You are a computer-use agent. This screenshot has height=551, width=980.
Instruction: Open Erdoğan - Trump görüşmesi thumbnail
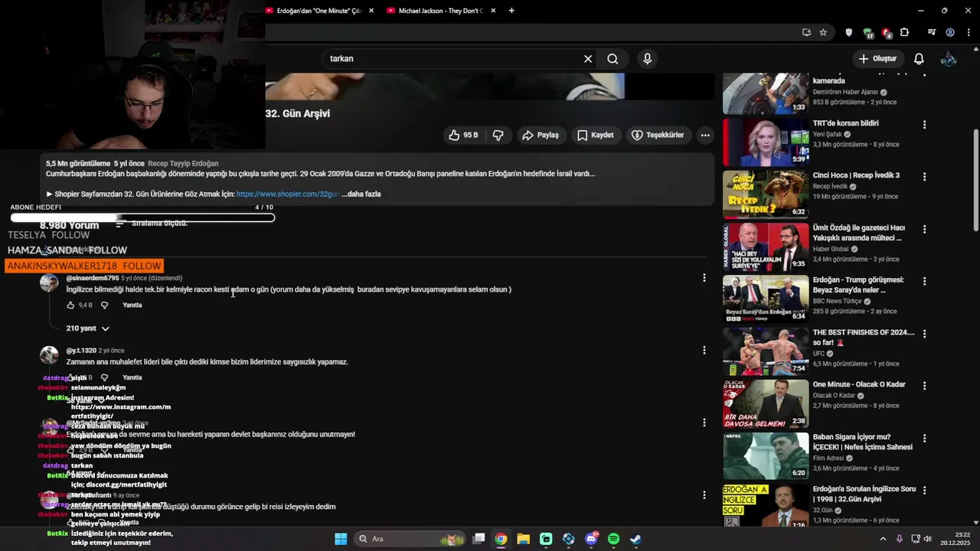pos(766,298)
